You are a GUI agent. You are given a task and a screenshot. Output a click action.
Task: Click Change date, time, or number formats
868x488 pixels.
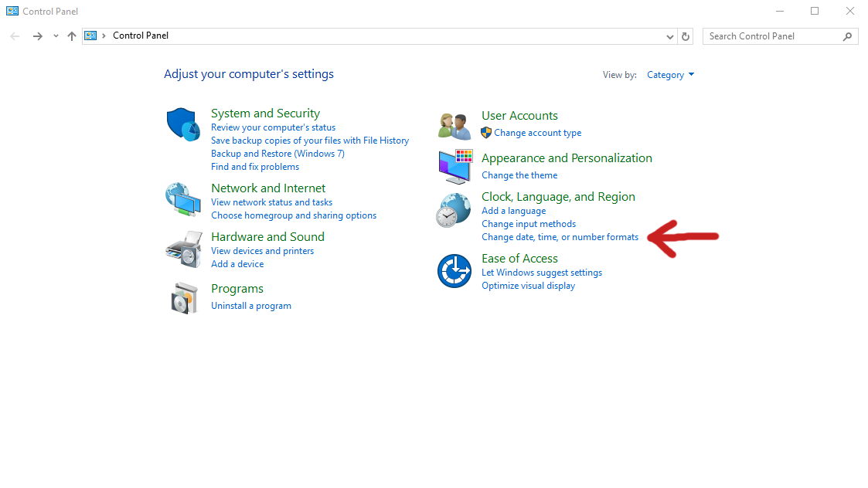[x=560, y=237]
